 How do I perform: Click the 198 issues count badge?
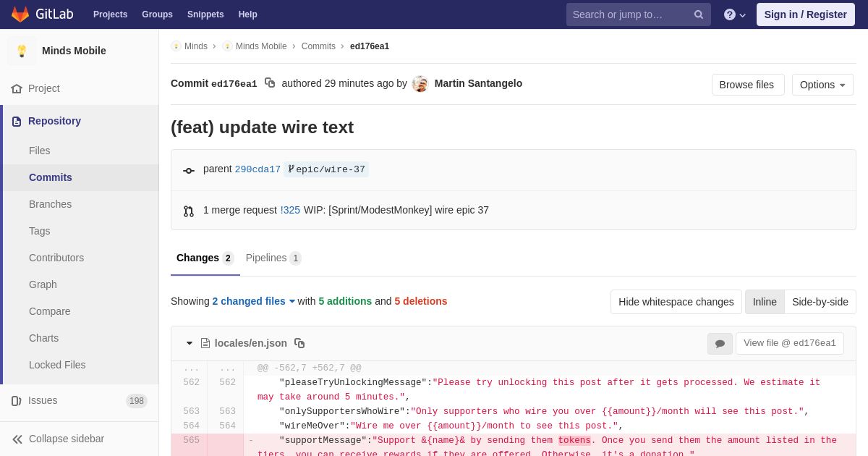137,401
